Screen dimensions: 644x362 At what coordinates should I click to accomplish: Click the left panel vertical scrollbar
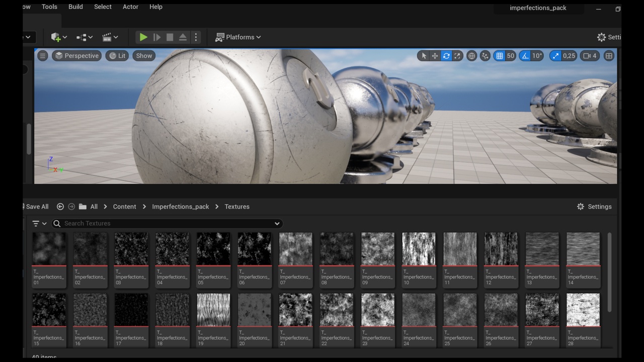pyautogui.click(x=29, y=138)
